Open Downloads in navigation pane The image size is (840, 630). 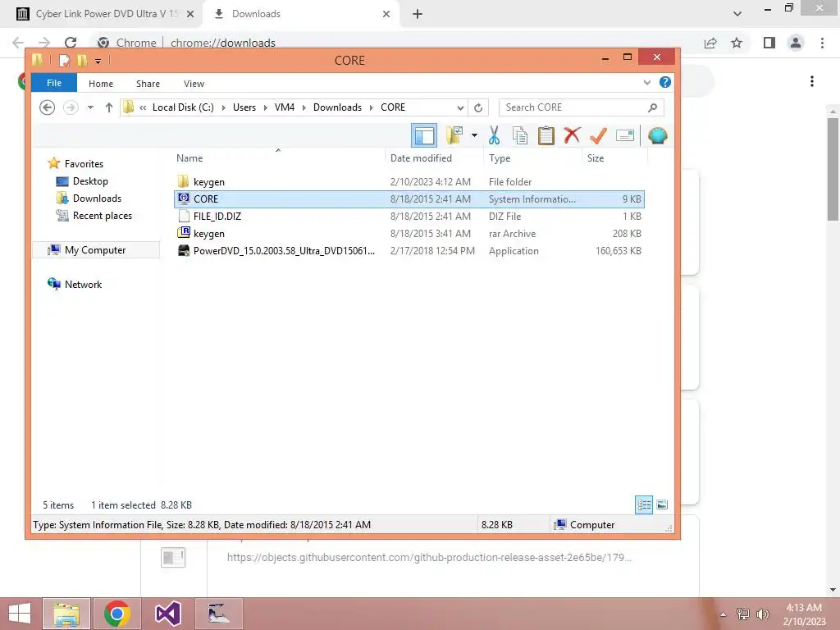click(x=97, y=199)
